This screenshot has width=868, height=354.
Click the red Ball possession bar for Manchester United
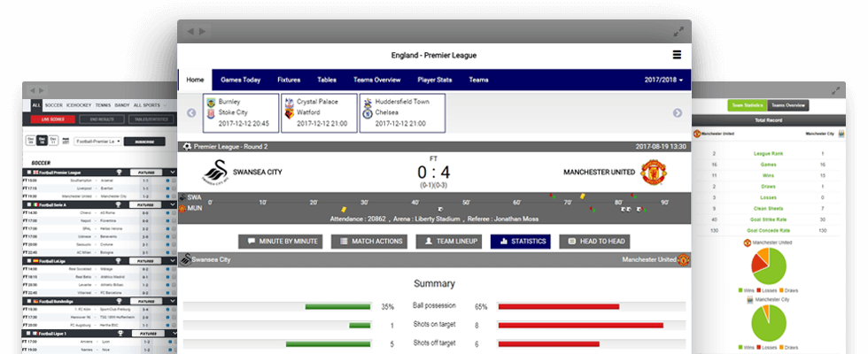(559, 306)
